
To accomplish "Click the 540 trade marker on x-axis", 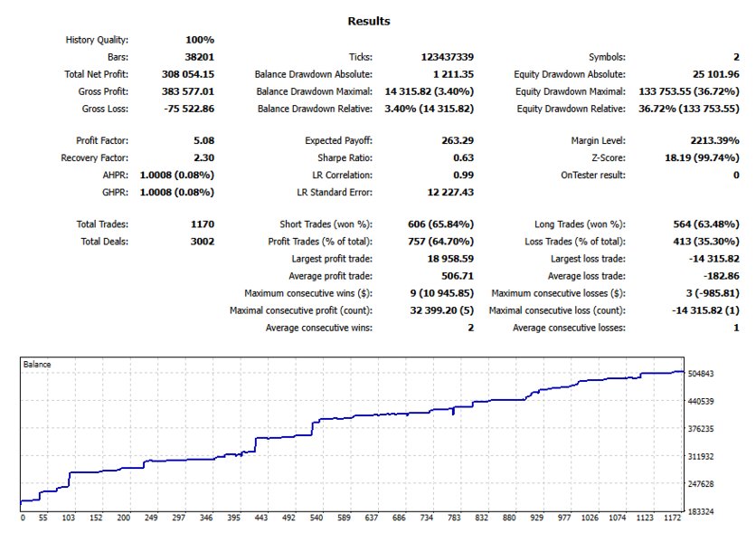I will 317,518.
